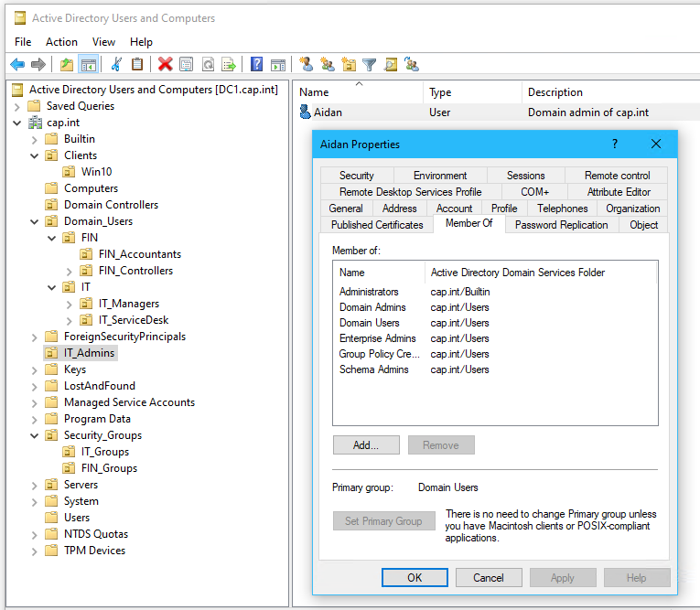Expand the IT_Managers OU

69,305
